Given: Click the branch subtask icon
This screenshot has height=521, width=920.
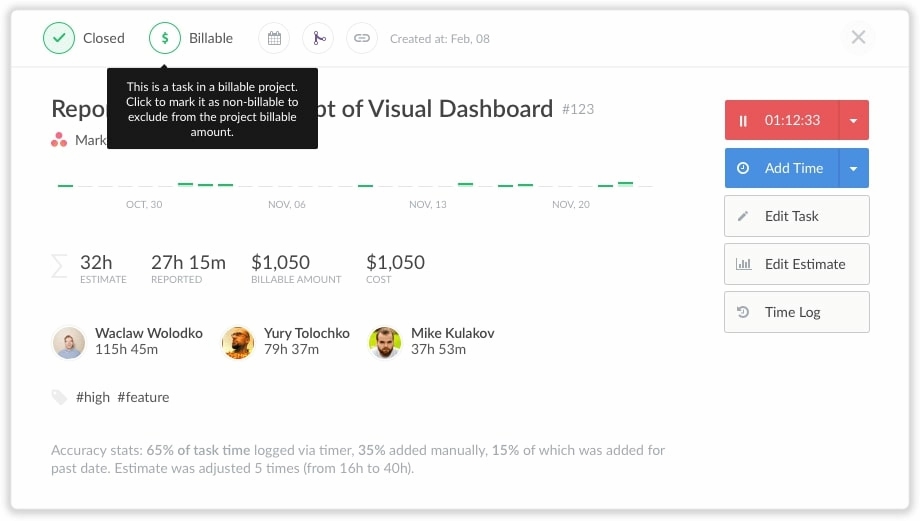Looking at the screenshot, I should [x=318, y=38].
